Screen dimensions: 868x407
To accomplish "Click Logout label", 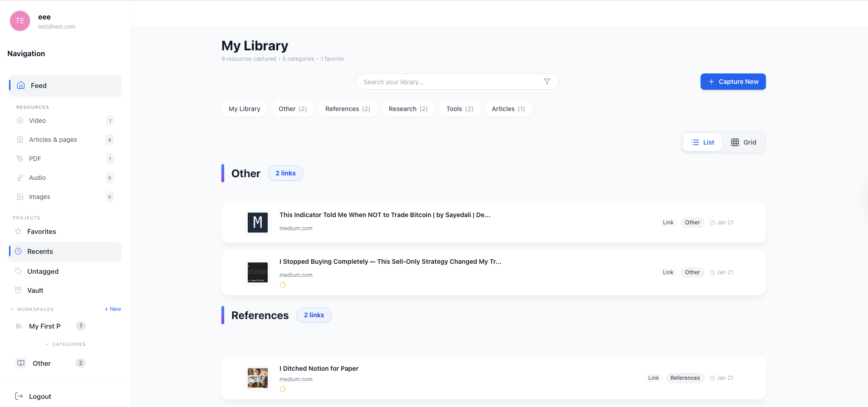I will [x=40, y=396].
